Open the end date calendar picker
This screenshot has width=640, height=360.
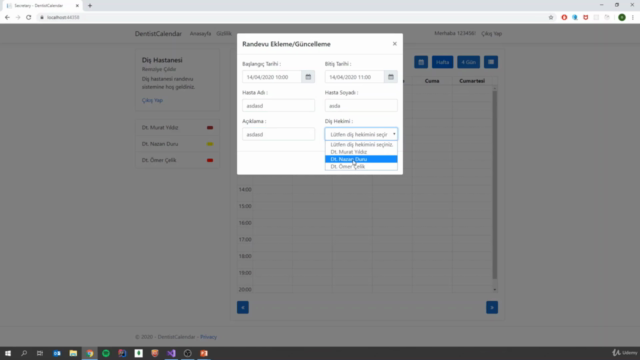click(x=391, y=77)
